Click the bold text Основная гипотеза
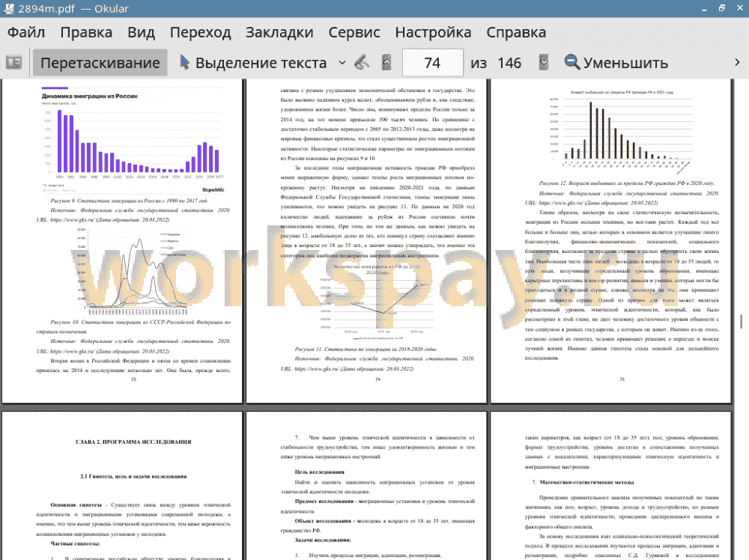 point(76,505)
